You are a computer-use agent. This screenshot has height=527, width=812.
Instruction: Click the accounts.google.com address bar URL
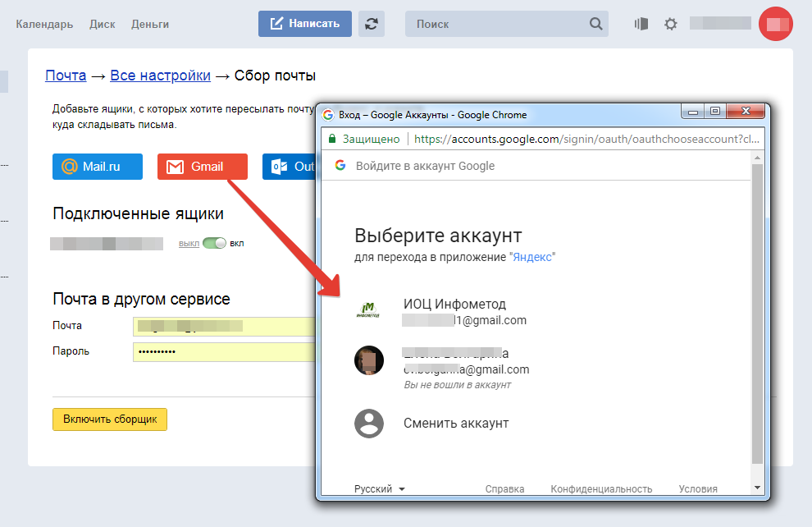tap(586, 139)
